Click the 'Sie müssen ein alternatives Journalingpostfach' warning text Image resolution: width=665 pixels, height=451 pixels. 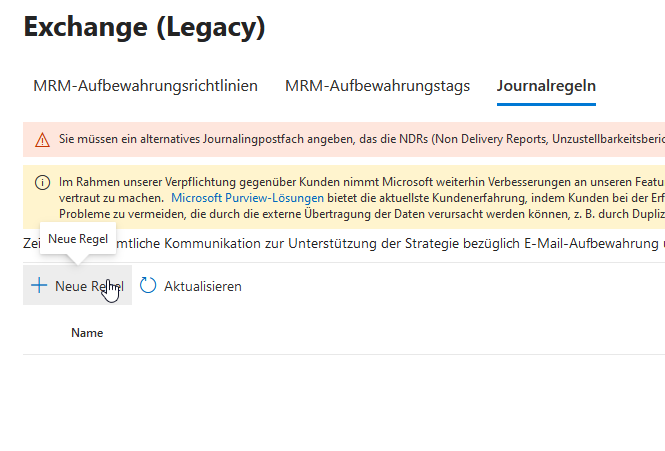[x=200, y=140]
